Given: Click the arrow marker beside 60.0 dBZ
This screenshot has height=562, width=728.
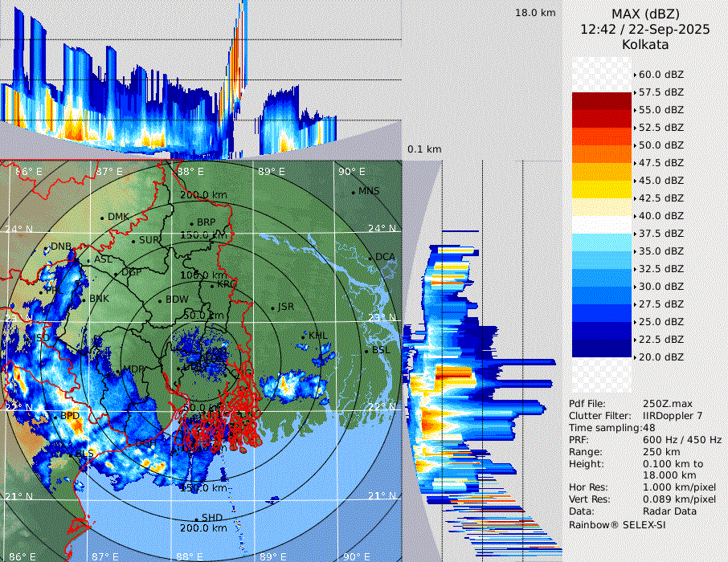Looking at the screenshot, I should [636, 75].
